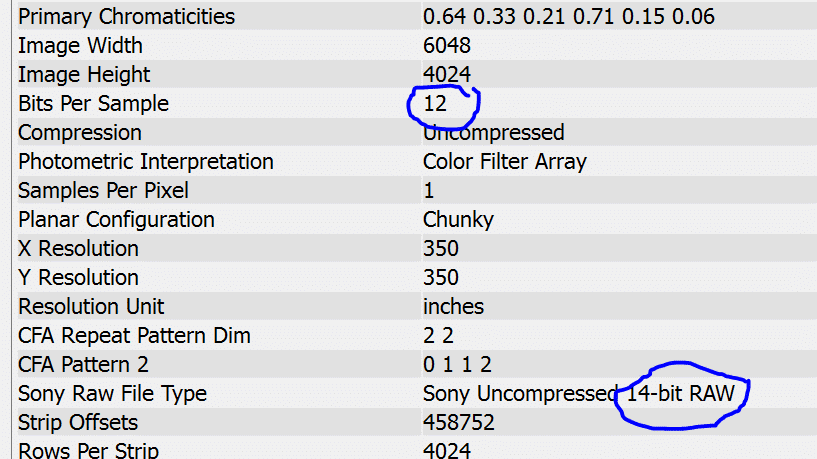Click the Strip Offsets value 458752

click(459, 423)
